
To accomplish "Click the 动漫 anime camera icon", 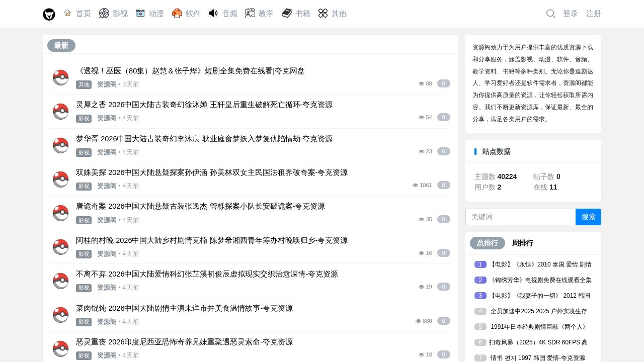I will coord(141,13).
